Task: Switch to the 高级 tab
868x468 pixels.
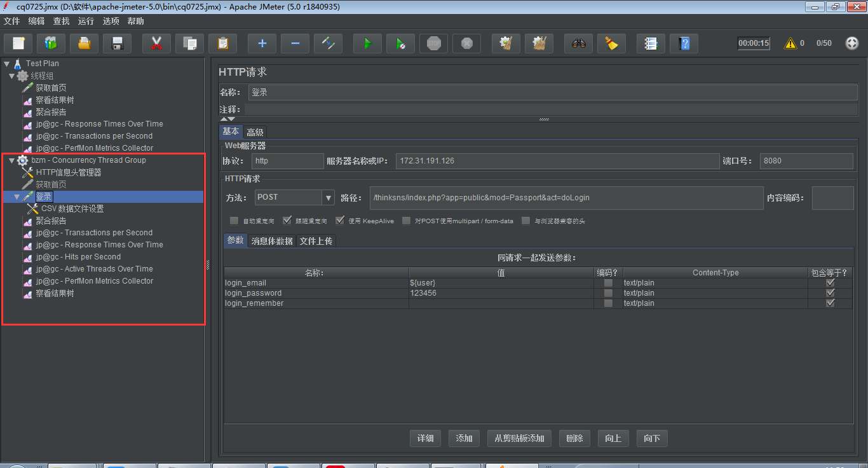Action: 255,132
